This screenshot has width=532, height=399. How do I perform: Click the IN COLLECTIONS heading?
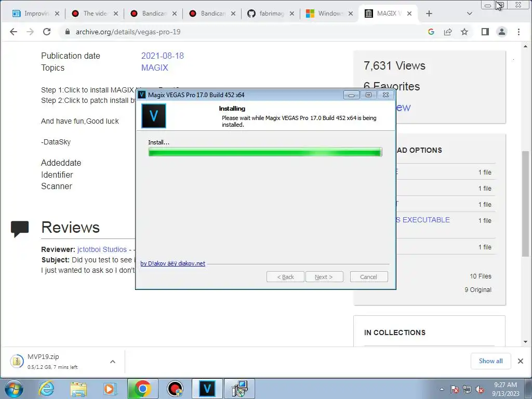tap(395, 332)
